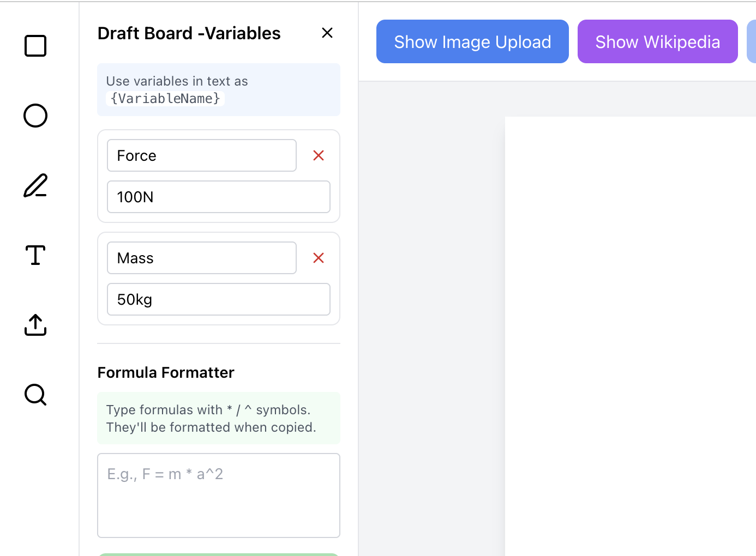Focus the formula formatter text area
Screen dimensions: 756x556
point(219,495)
